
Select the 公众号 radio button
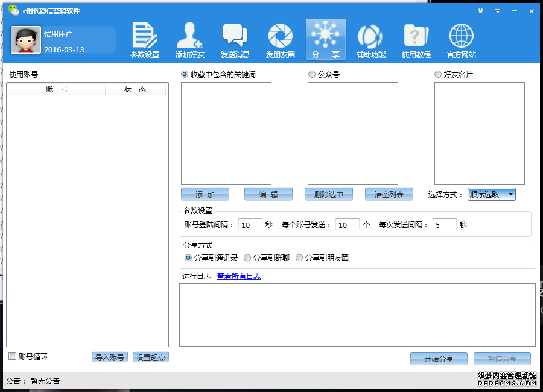point(312,74)
